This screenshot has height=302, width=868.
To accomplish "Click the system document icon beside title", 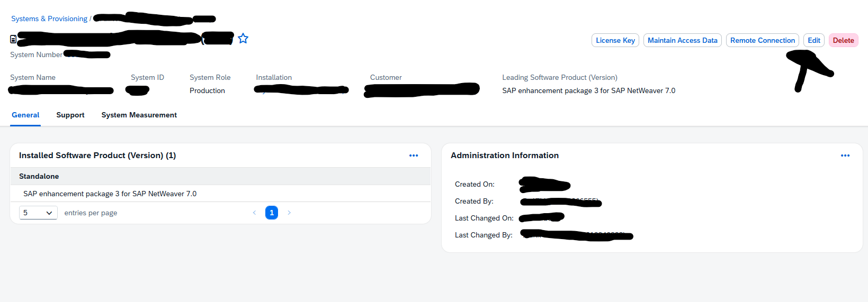I will click(13, 39).
